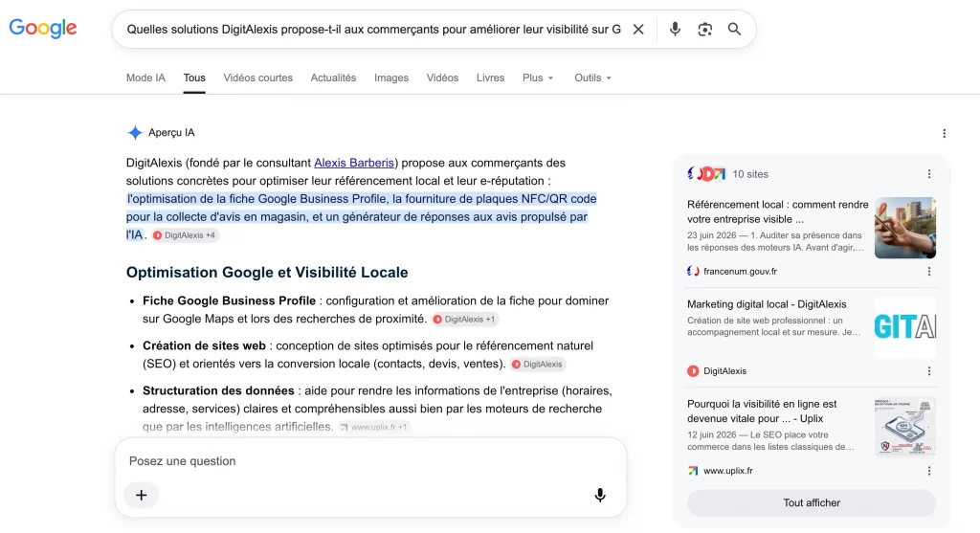
Task: Click the magnifying glass search button
Action: tap(734, 30)
